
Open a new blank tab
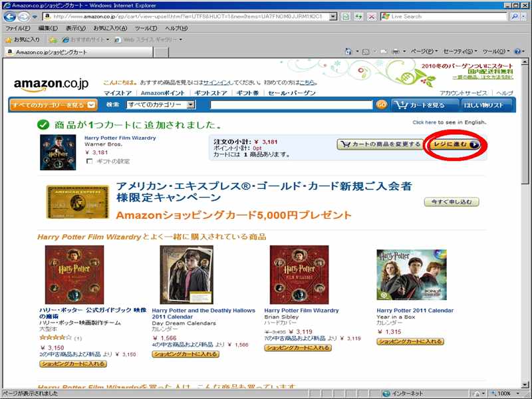[161, 53]
